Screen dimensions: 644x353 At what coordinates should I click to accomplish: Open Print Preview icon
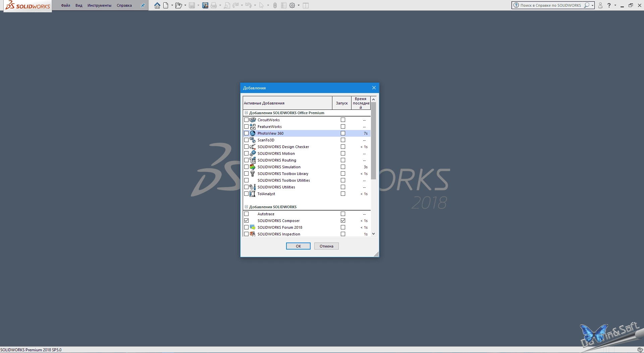[227, 5]
